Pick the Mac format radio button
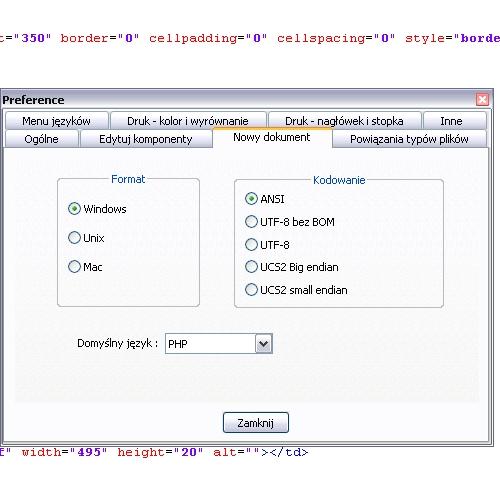Image resolution: width=500 pixels, height=500 pixels. tap(74, 266)
